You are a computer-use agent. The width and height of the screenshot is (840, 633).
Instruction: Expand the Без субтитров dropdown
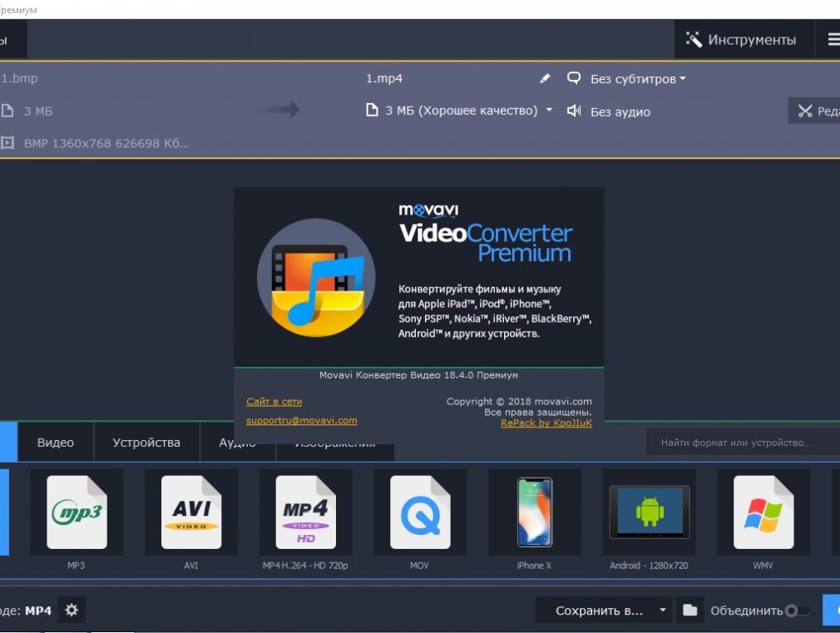click(x=638, y=79)
